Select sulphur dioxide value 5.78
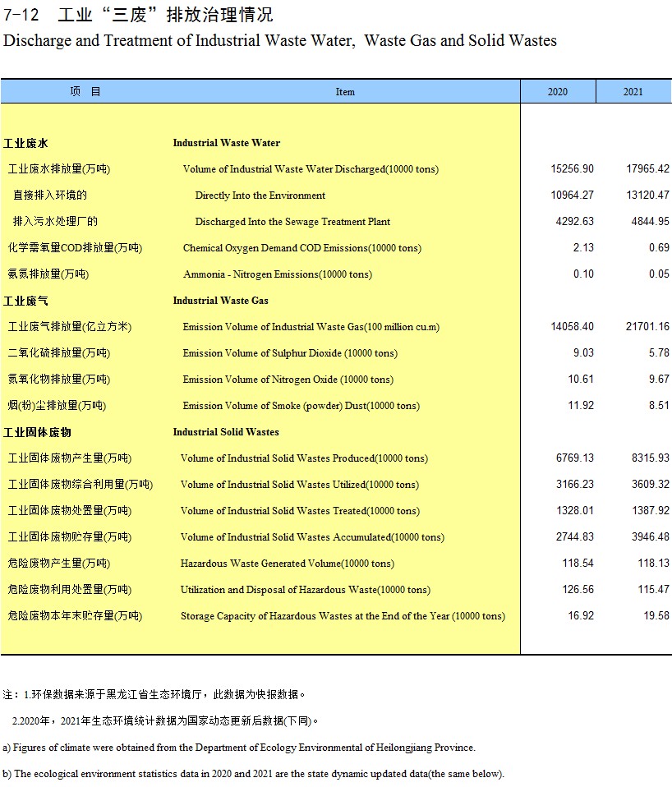 coord(659,353)
